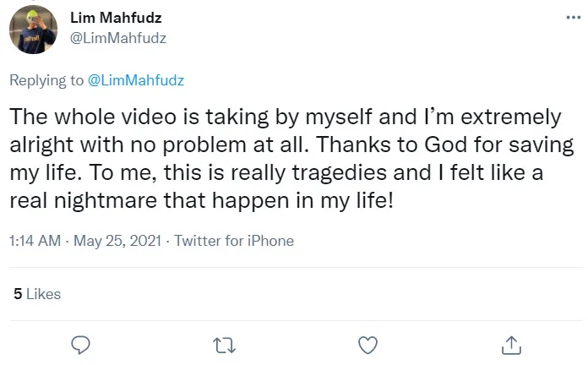Like the tweet with the heart icon
The width and height of the screenshot is (588, 365).
(367, 345)
